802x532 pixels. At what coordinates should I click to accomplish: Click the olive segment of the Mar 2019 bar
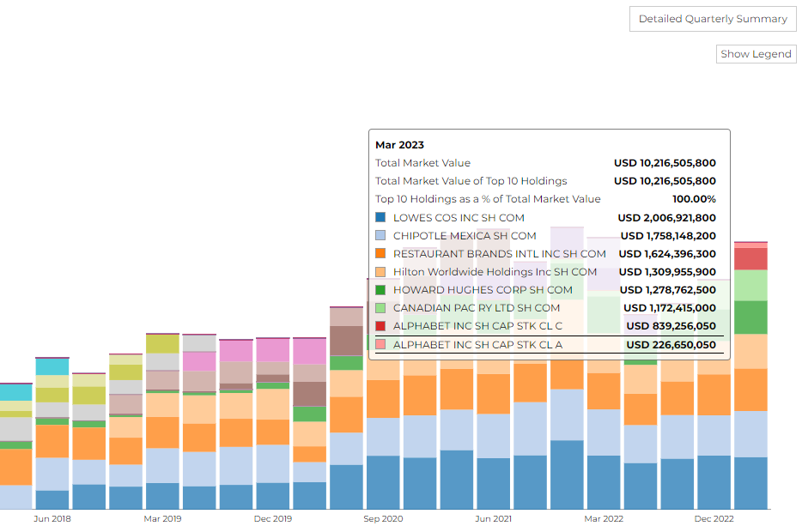(x=162, y=344)
